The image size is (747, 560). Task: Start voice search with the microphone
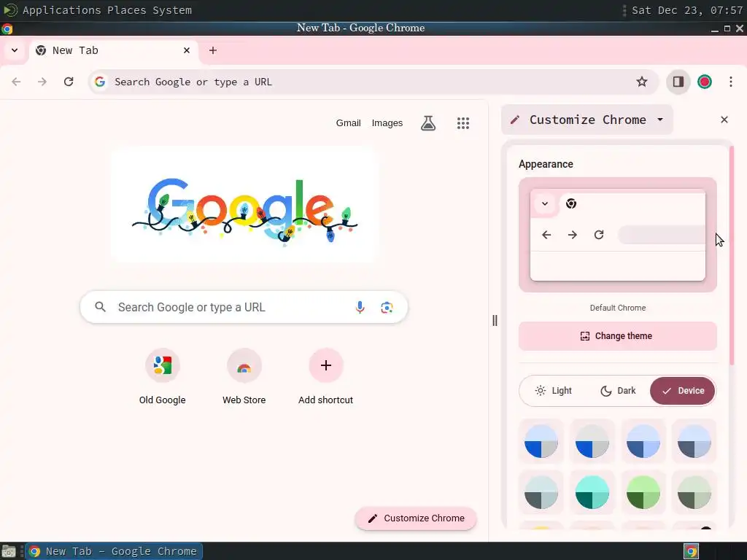click(x=360, y=307)
